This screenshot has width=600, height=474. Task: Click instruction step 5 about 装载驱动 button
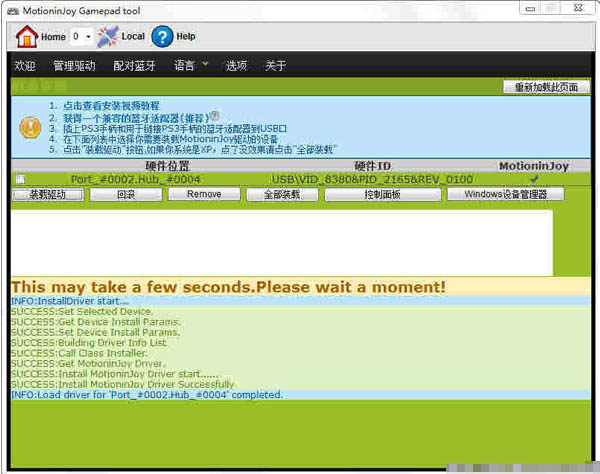tap(200, 149)
